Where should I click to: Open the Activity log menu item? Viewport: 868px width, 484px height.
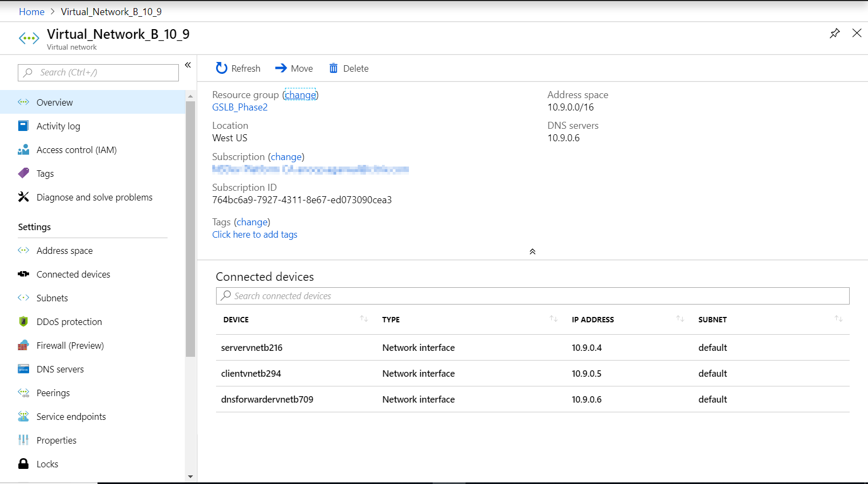58,126
